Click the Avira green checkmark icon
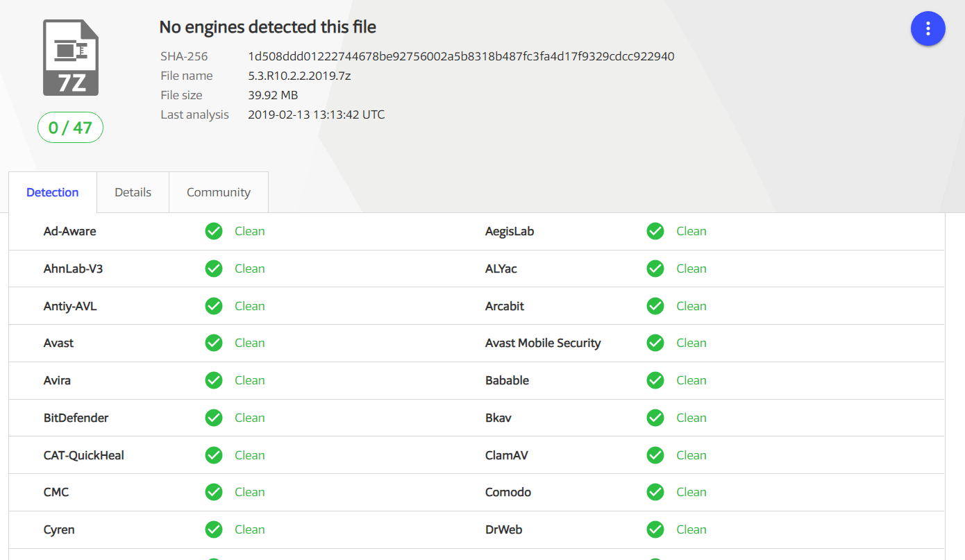Screen dimensions: 965x560 [x=214, y=380]
